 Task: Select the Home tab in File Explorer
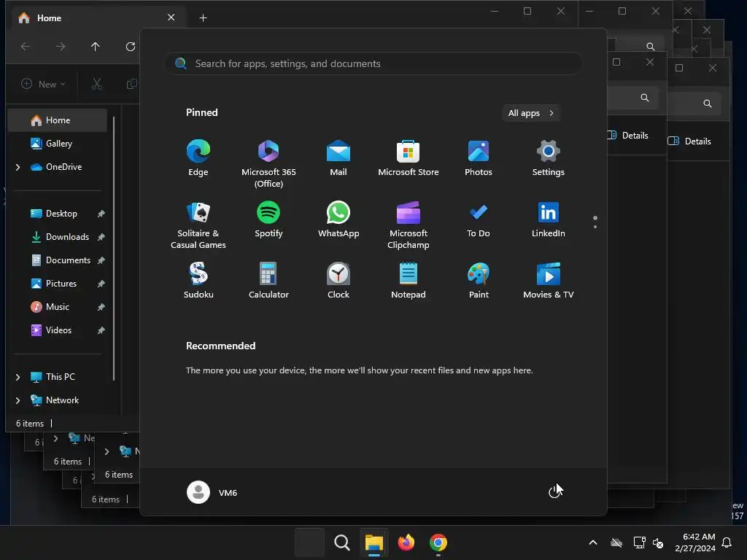click(x=98, y=18)
